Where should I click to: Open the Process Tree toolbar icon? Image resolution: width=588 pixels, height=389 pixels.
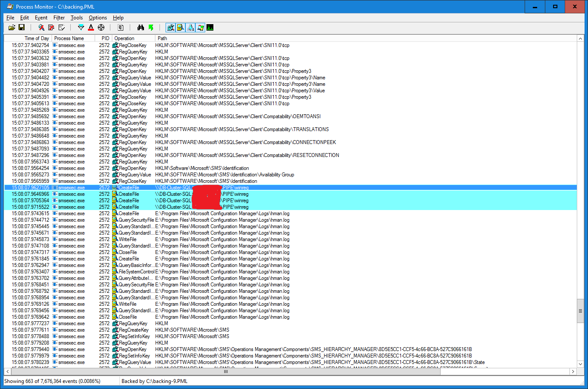(121, 28)
